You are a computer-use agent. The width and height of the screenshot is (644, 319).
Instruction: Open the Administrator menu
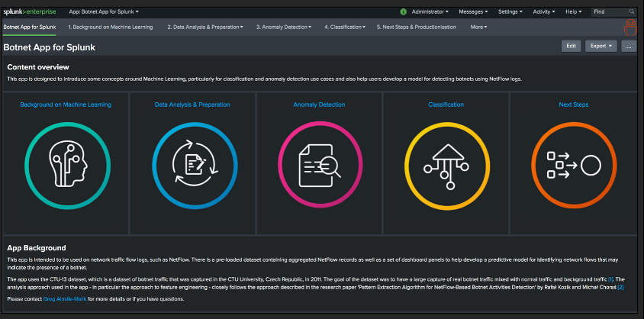pyautogui.click(x=430, y=12)
